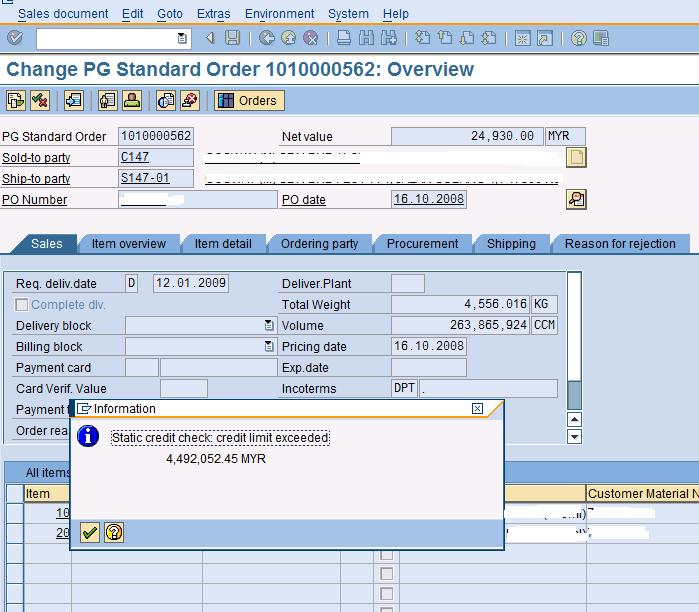The height and width of the screenshot is (612, 699).
Task: Click the Find Next binoculars icon
Action: click(388, 38)
